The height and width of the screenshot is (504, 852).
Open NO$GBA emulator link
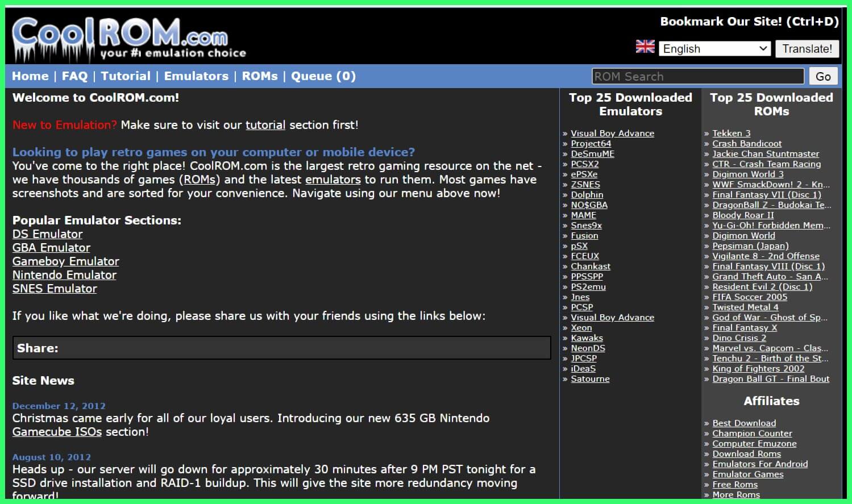coord(589,205)
